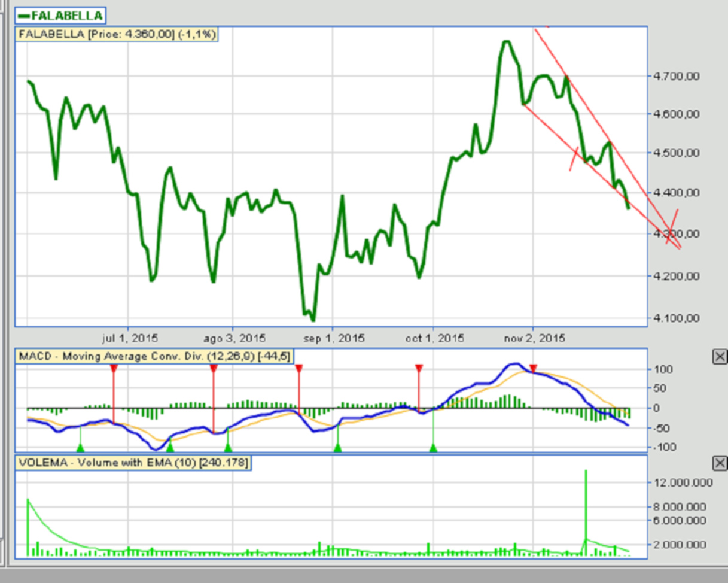
Task: Click the green MACD buy marker at sep 1
Action: [x=337, y=447]
